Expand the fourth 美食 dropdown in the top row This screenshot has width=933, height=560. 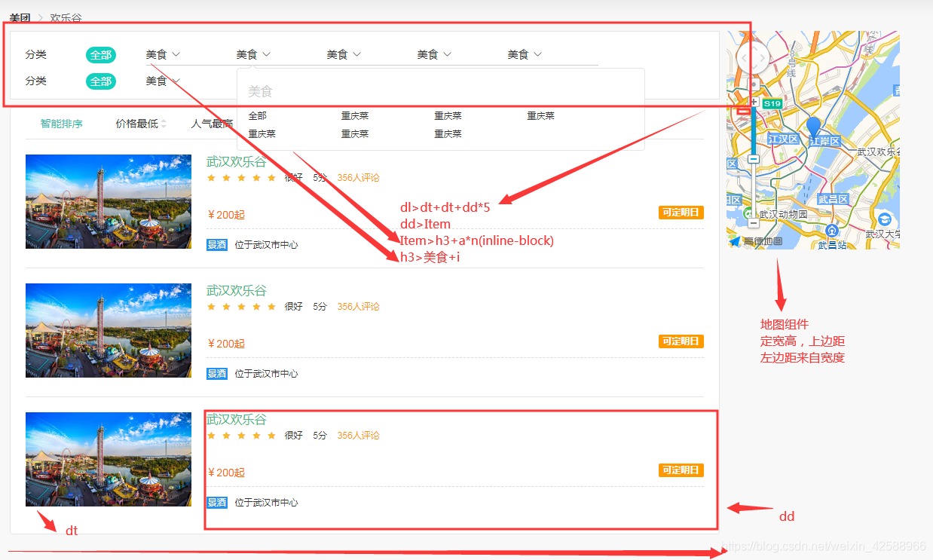pos(435,54)
